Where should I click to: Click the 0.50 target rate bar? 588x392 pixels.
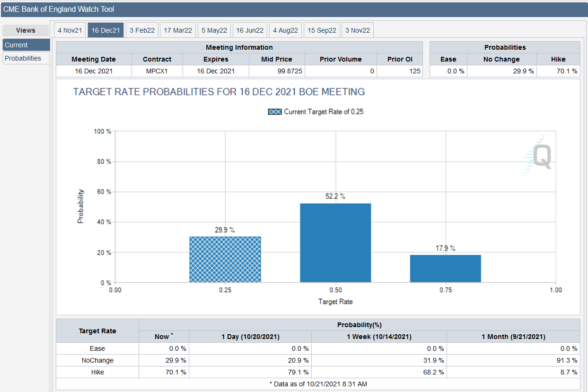[x=335, y=243]
